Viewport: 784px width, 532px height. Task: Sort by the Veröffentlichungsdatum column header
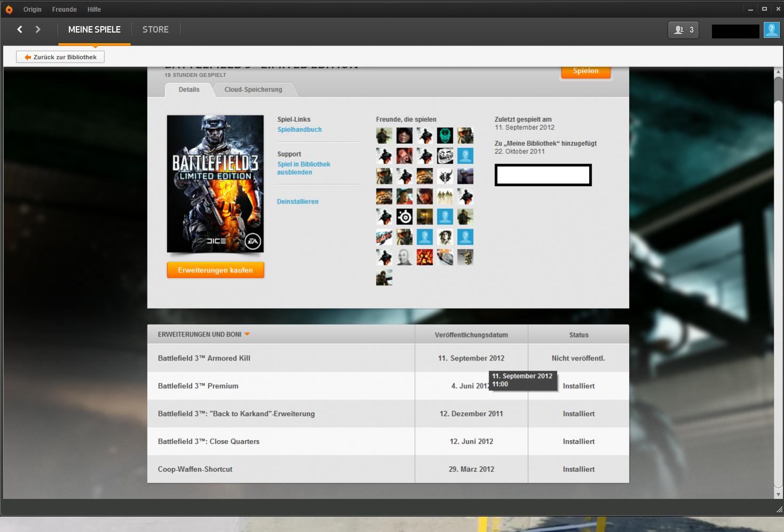pyautogui.click(x=471, y=335)
